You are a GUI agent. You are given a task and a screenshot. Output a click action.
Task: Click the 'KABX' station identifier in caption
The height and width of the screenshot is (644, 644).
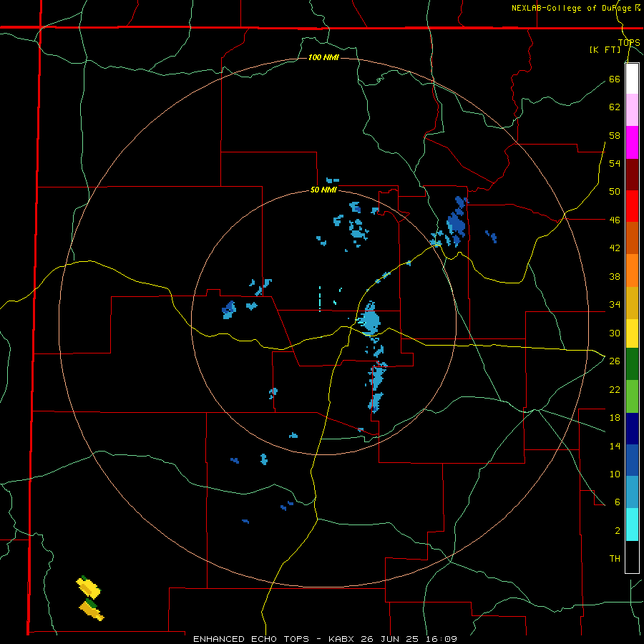(x=342, y=639)
